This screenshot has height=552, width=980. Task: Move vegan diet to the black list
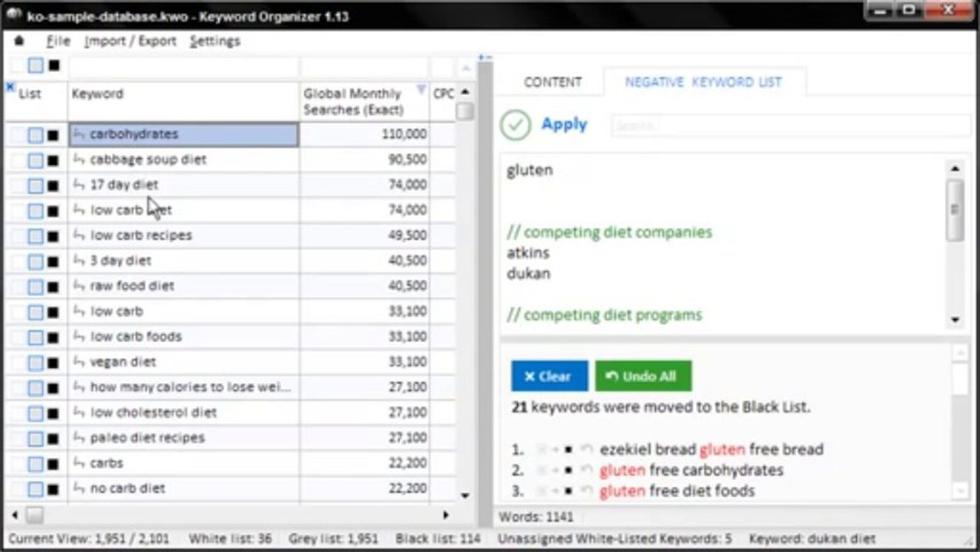click(x=54, y=363)
